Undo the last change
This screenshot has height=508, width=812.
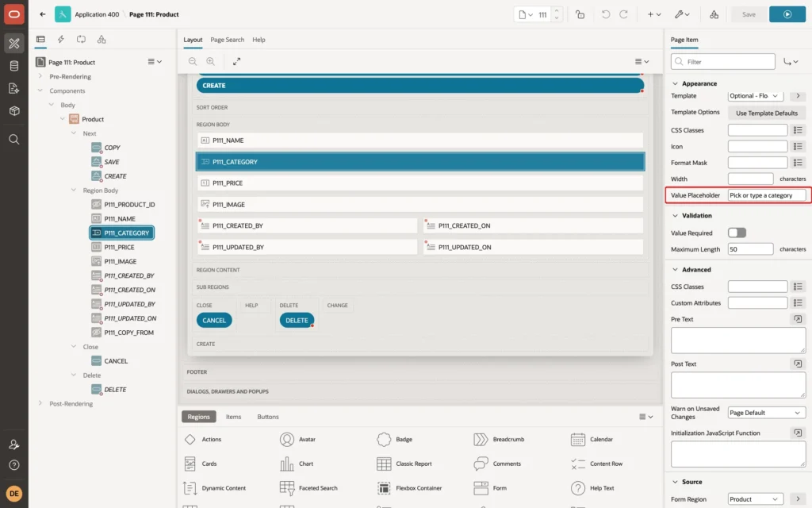605,14
